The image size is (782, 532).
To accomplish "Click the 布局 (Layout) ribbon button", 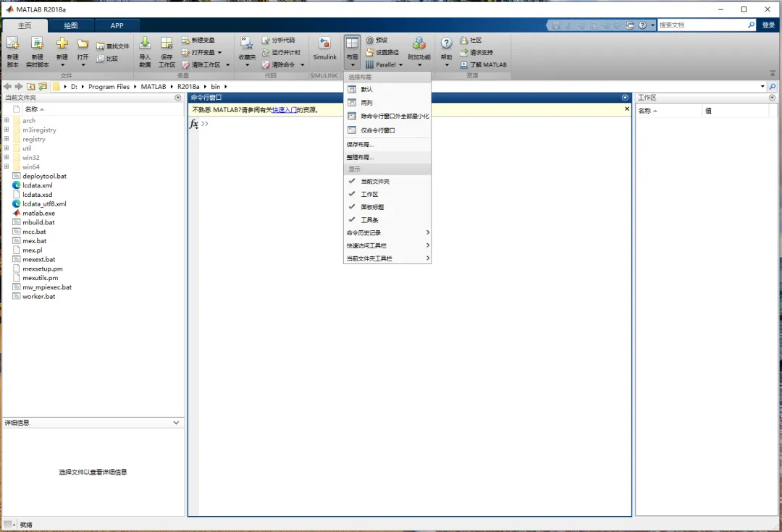I will [x=352, y=52].
